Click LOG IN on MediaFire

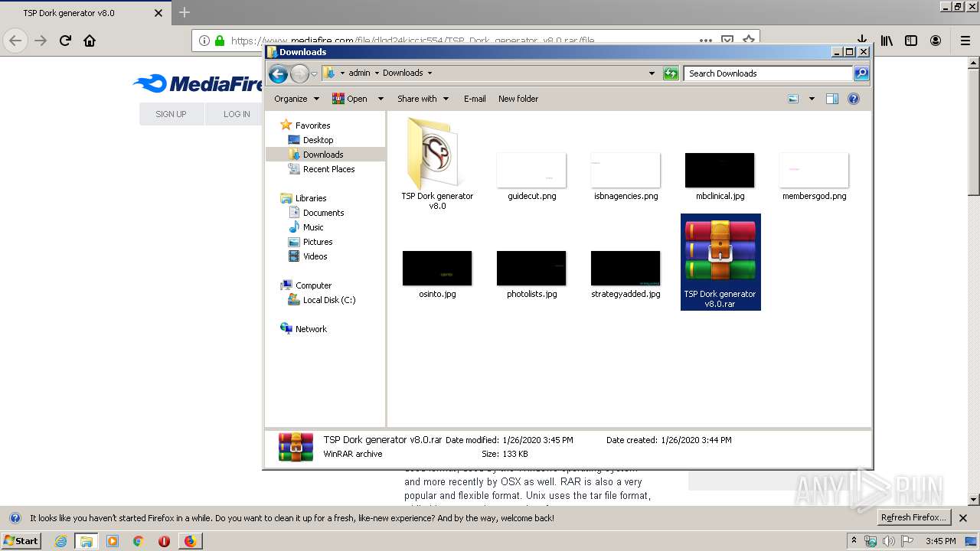pyautogui.click(x=237, y=114)
